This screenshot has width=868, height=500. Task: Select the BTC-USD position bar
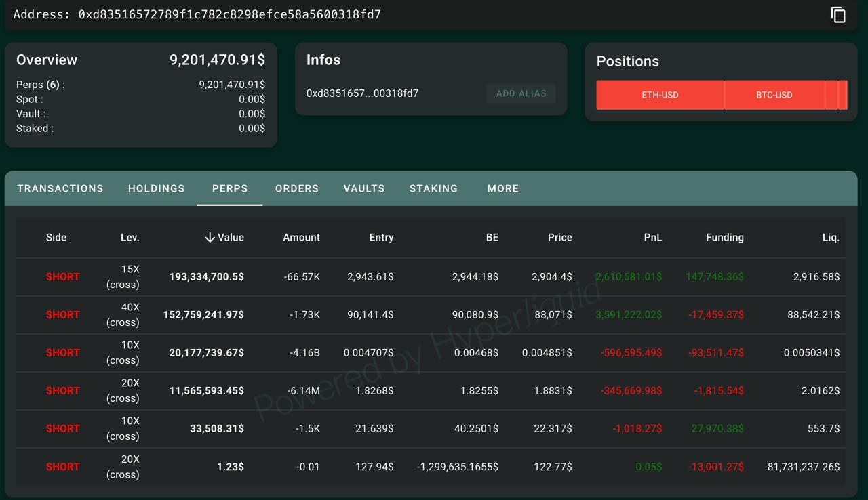point(774,95)
